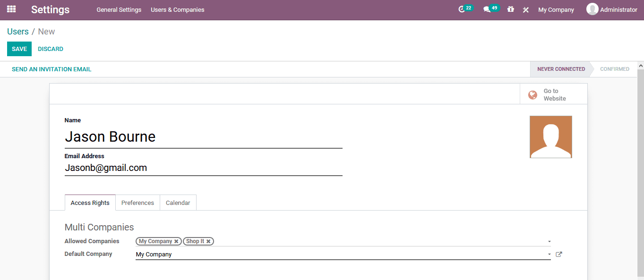The width and height of the screenshot is (644, 280).
Task: Click Send an Invitation Email
Action: click(x=52, y=69)
